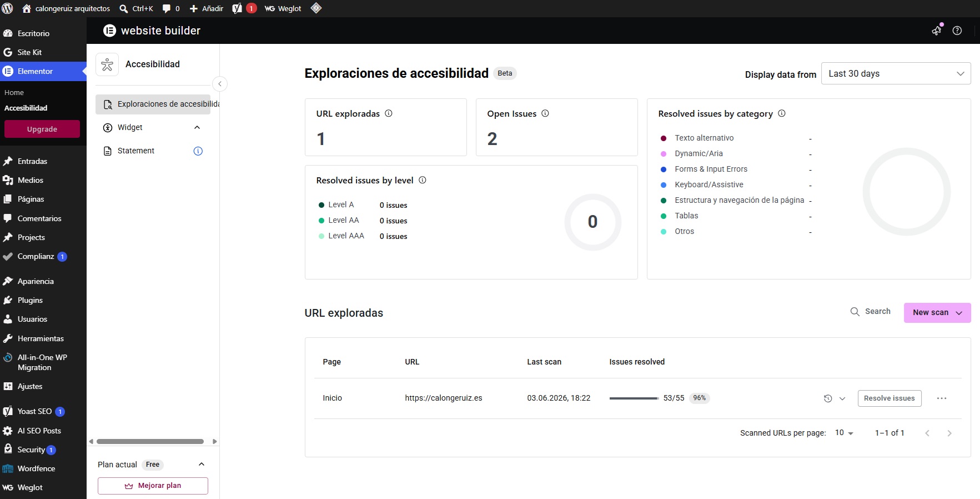Open All-in-One WP Migration menu
This screenshot has width=980, height=499.
pyautogui.click(x=43, y=362)
